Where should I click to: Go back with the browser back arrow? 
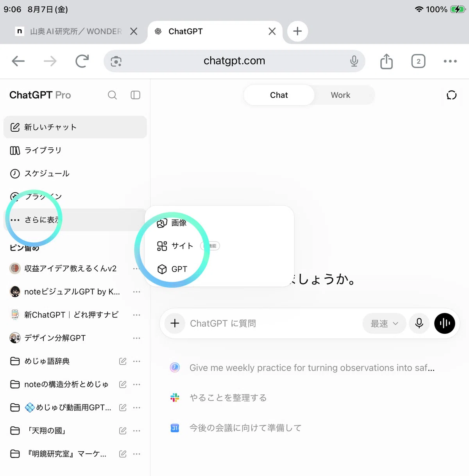tap(18, 61)
